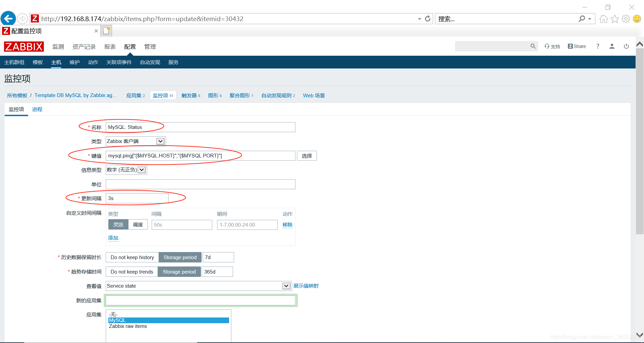Select trends Storage period option
The height and width of the screenshot is (343, 644).
[179, 272]
